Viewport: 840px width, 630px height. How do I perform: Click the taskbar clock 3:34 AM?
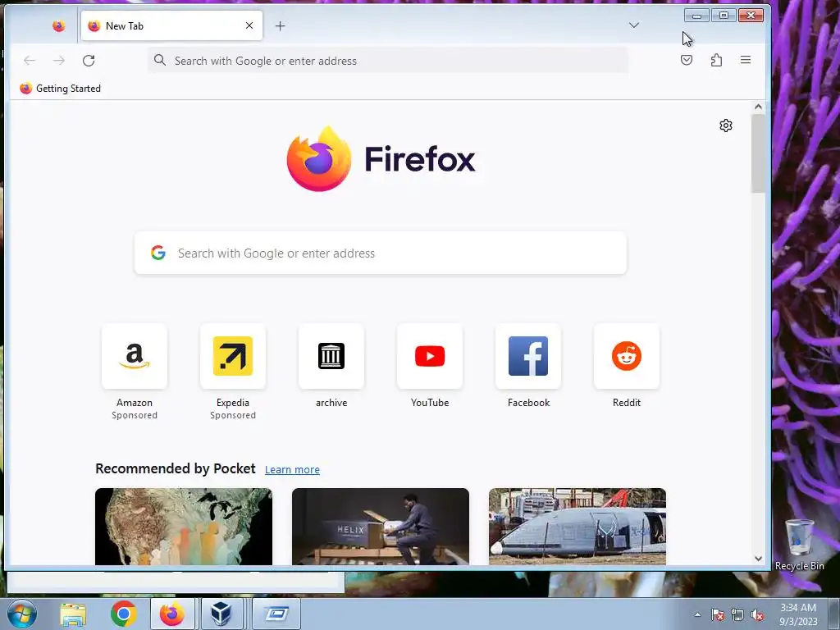(798, 614)
